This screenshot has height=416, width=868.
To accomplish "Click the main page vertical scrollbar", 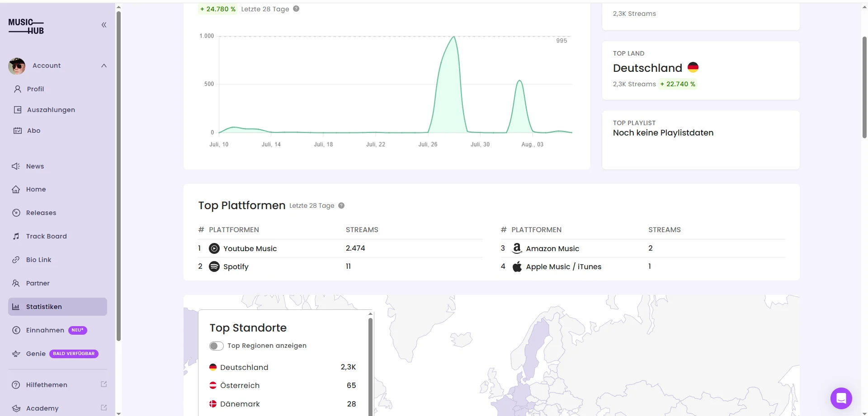I will pyautogui.click(x=864, y=87).
